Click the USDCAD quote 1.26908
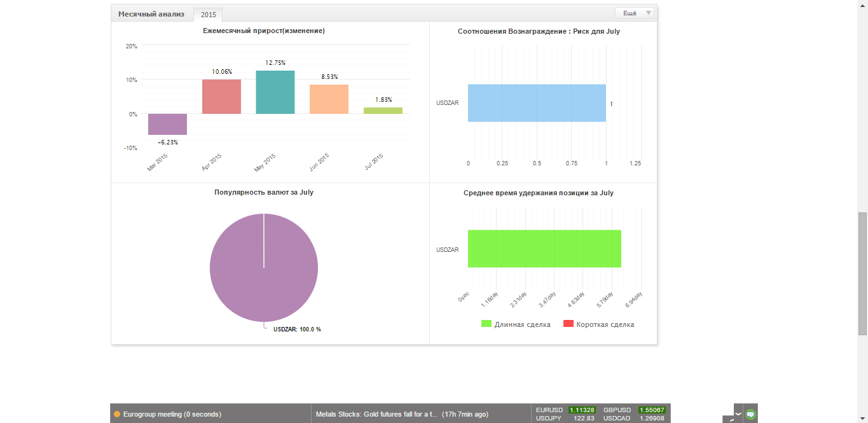Screen dimensions: 868x423 [652, 419]
